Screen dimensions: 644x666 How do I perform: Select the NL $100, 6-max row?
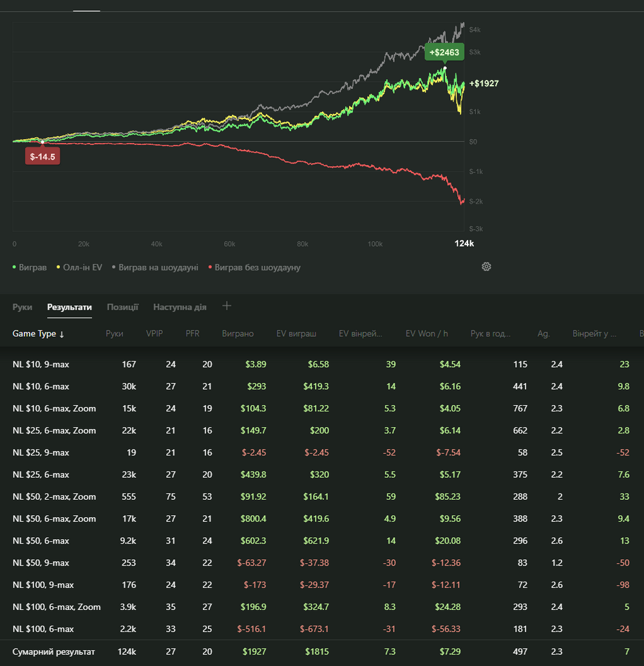43,629
